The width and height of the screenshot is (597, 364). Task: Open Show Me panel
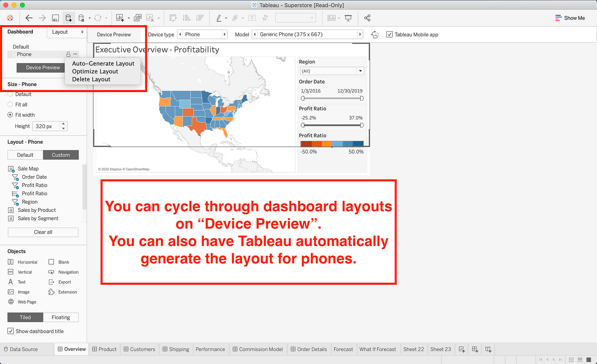coord(570,18)
